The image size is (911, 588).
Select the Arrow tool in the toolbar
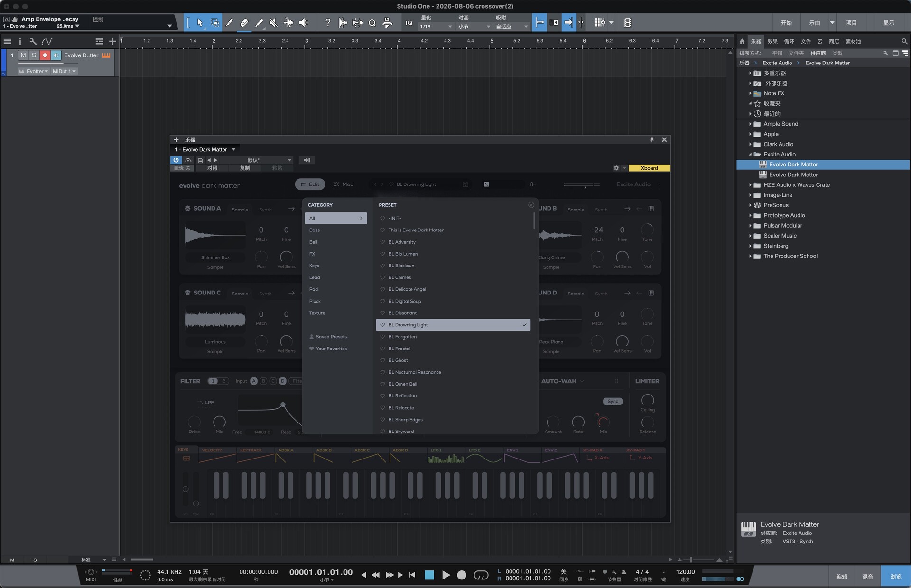click(200, 22)
